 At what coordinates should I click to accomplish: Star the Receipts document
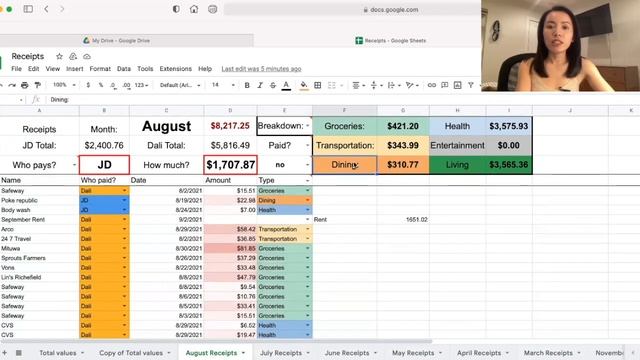[x=59, y=56]
